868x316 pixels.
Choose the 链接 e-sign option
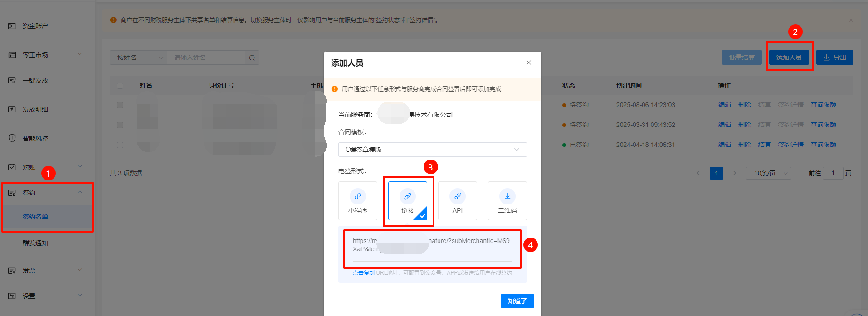407,201
